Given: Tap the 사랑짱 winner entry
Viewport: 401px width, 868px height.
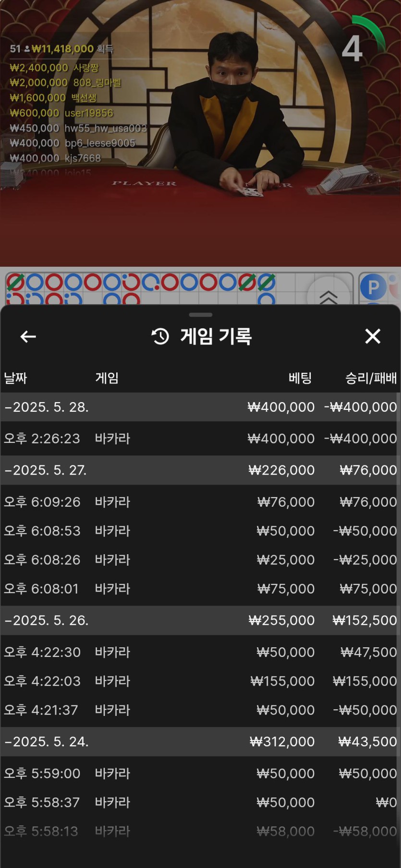Looking at the screenshot, I should tap(54, 68).
